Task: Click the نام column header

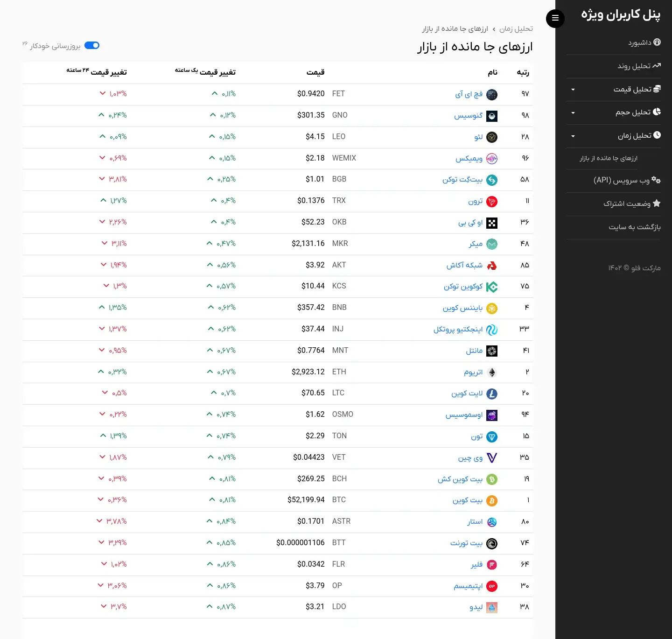Action: (x=493, y=72)
